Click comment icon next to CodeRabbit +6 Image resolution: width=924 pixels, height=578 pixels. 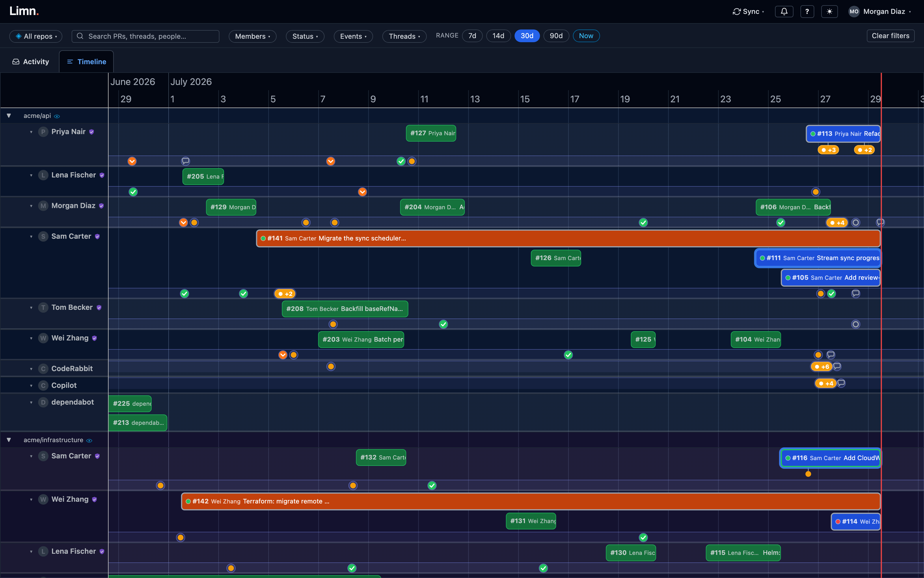837,366
